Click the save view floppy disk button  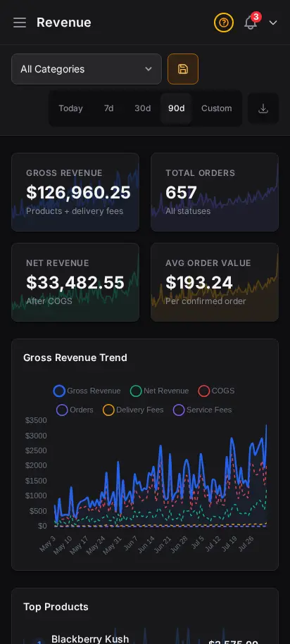tap(183, 69)
